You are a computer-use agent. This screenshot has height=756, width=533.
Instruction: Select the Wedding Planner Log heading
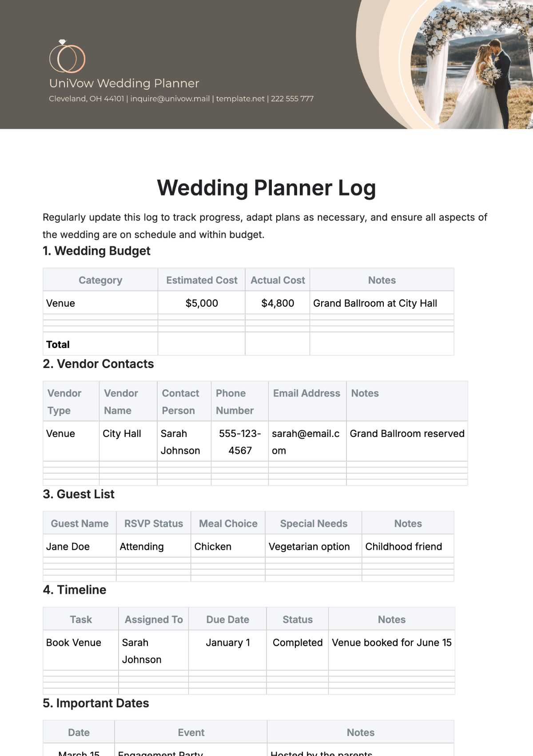(x=266, y=188)
